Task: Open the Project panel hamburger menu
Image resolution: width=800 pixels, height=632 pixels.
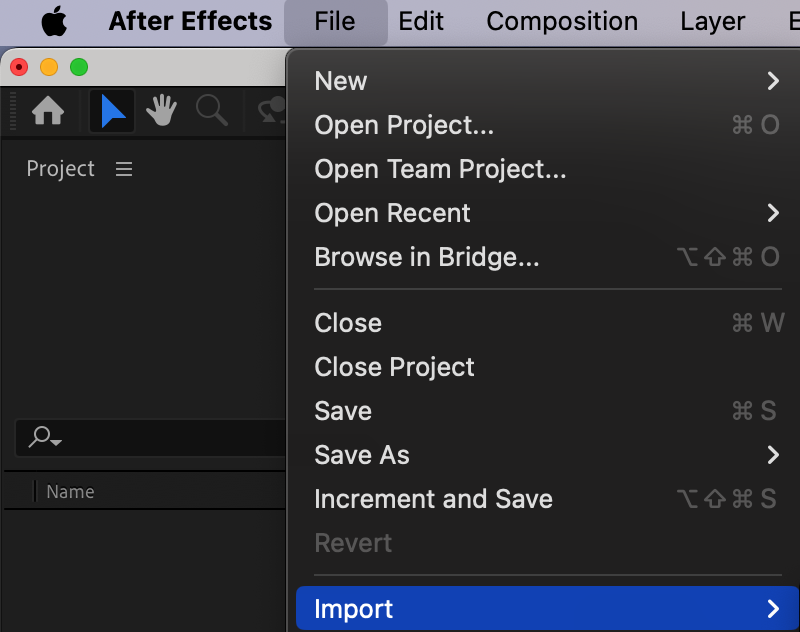Action: click(124, 169)
